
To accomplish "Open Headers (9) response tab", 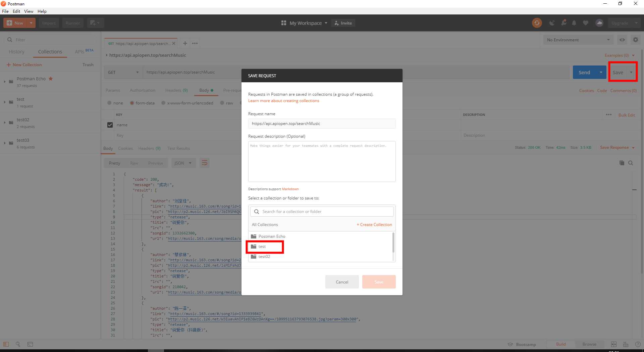I will [149, 148].
